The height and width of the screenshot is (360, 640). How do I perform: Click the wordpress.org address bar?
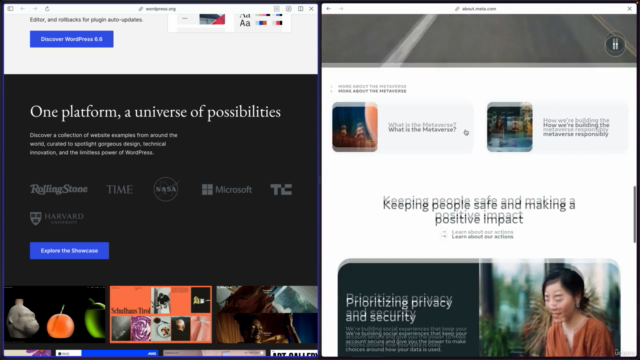tap(158, 9)
